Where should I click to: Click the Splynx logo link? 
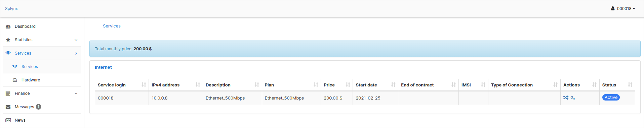pos(11,9)
